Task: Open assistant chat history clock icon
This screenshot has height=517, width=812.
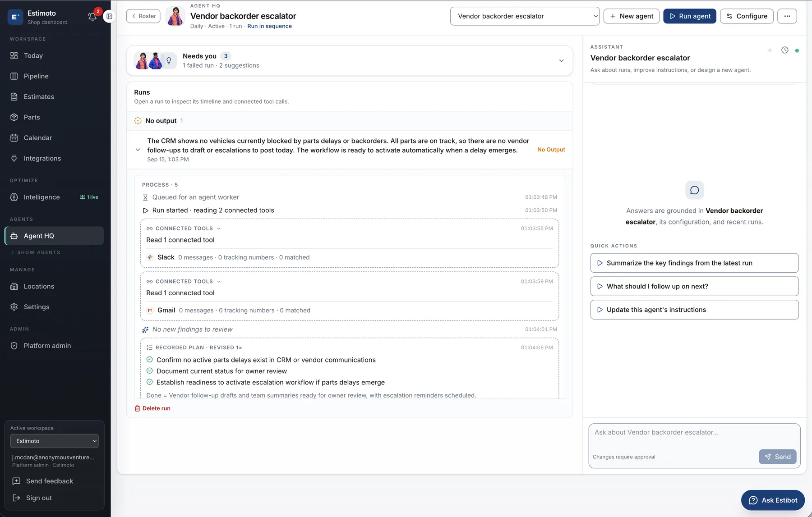Action: [785, 50]
